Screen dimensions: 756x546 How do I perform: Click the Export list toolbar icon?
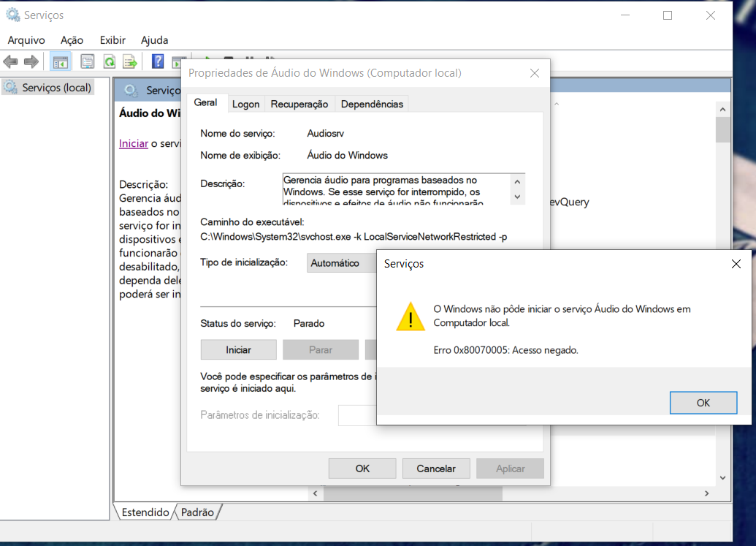[130, 61]
